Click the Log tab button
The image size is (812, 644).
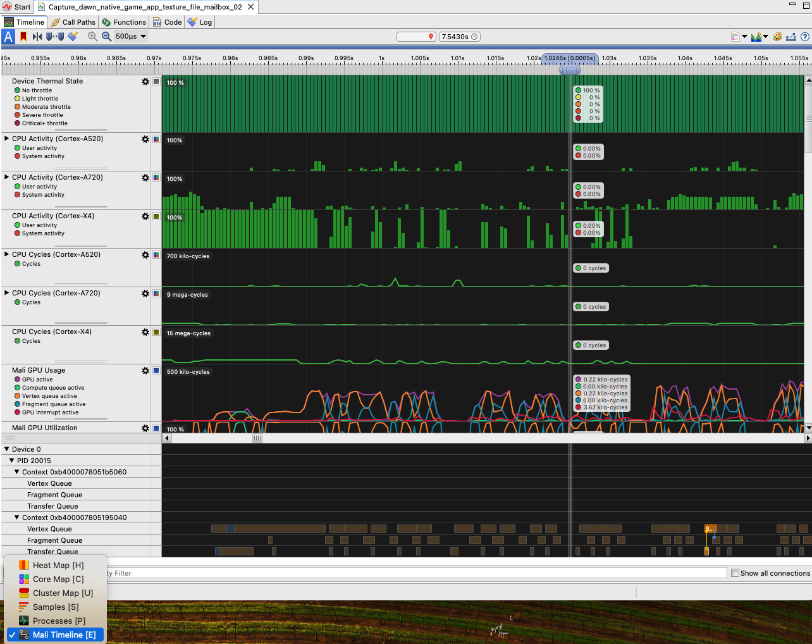[199, 22]
